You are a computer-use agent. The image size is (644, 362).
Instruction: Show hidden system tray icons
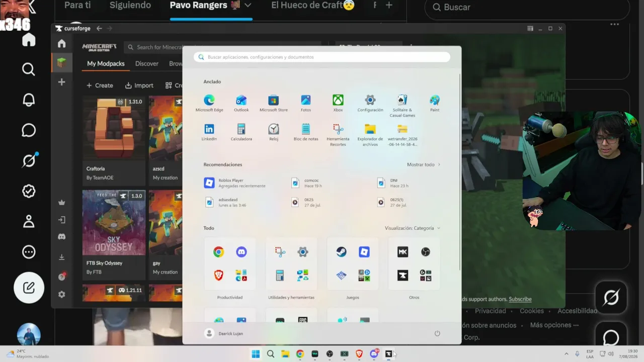pyautogui.click(x=566, y=354)
